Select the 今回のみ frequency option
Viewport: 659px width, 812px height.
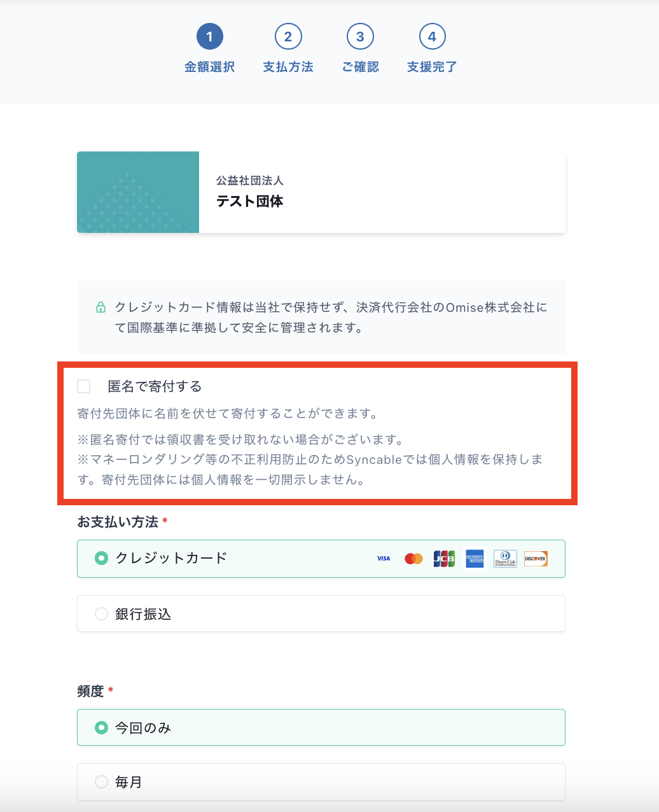tap(101, 727)
